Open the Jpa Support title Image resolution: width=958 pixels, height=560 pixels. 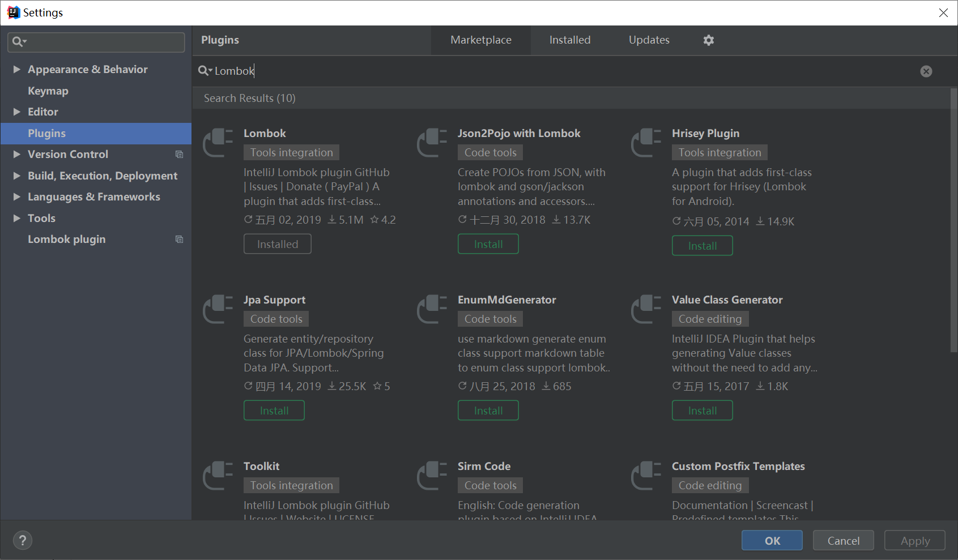pos(274,300)
